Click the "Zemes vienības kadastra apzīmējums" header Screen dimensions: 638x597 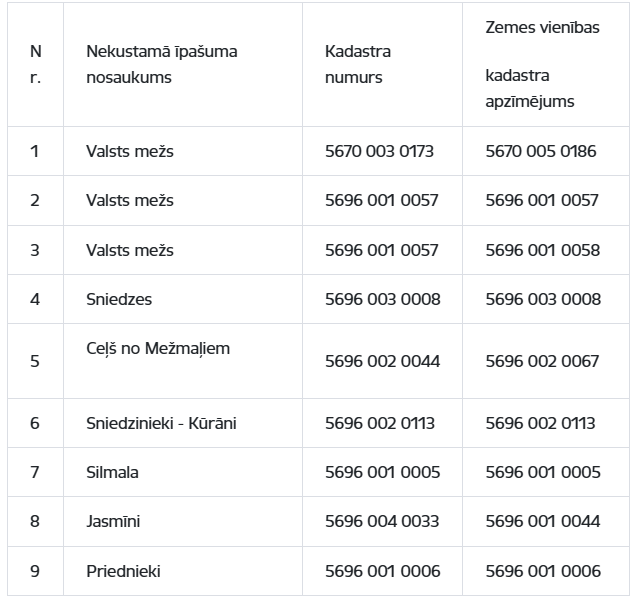click(542, 65)
